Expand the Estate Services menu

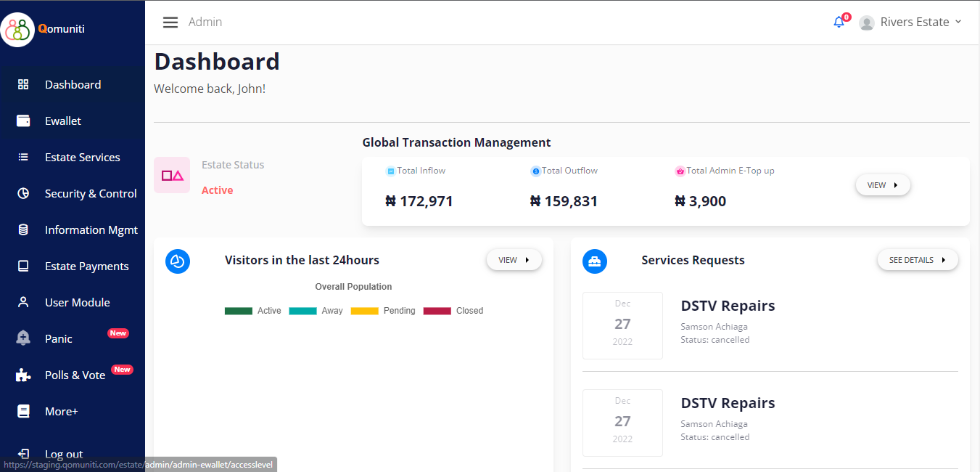click(x=82, y=157)
